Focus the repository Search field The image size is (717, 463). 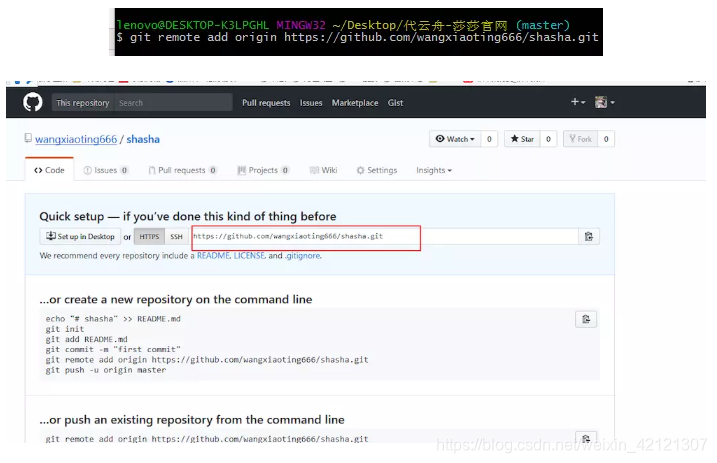click(173, 103)
